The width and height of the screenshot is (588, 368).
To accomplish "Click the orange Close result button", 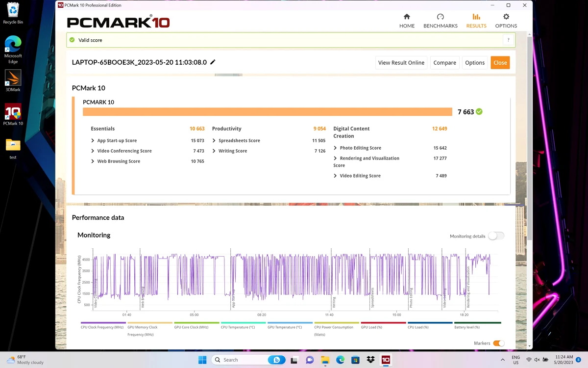I will point(500,63).
